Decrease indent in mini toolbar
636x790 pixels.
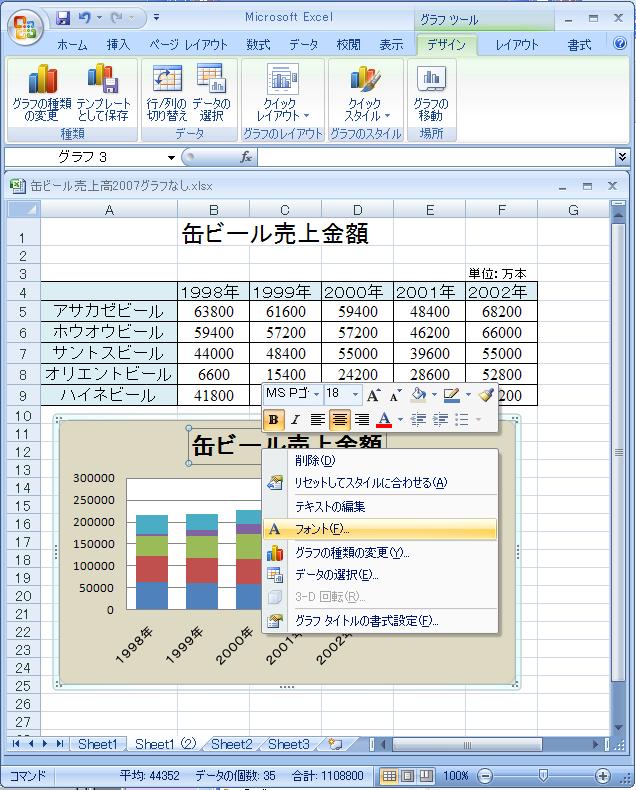tap(418, 419)
